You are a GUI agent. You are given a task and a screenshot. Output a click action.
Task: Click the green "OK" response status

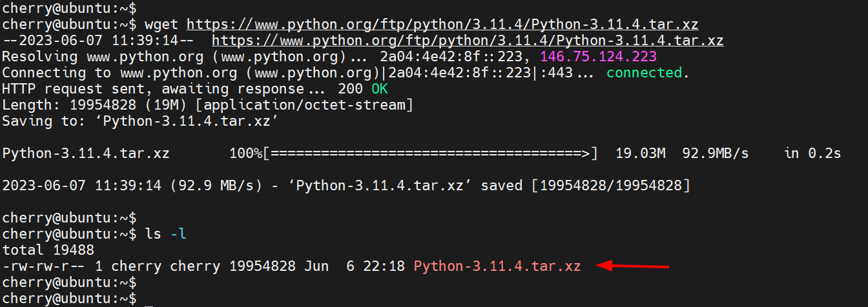pos(380,89)
